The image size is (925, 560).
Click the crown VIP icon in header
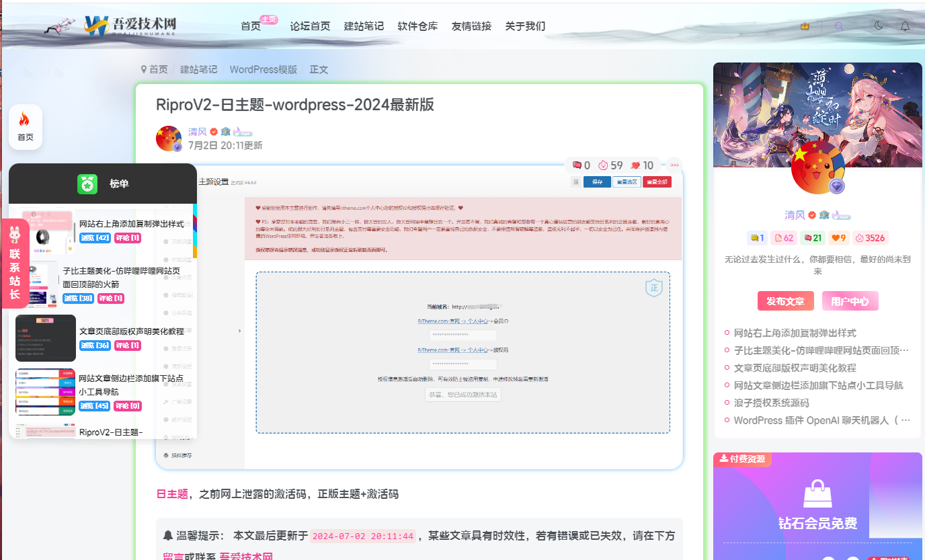[805, 26]
